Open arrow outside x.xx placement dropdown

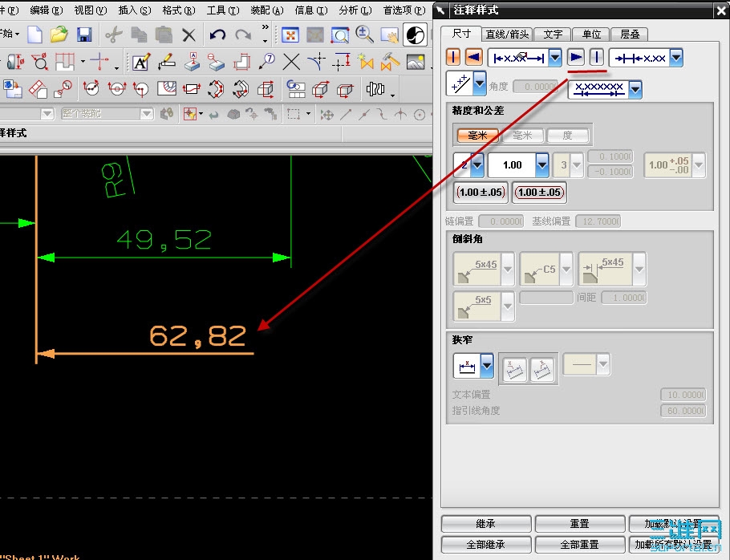point(676,59)
